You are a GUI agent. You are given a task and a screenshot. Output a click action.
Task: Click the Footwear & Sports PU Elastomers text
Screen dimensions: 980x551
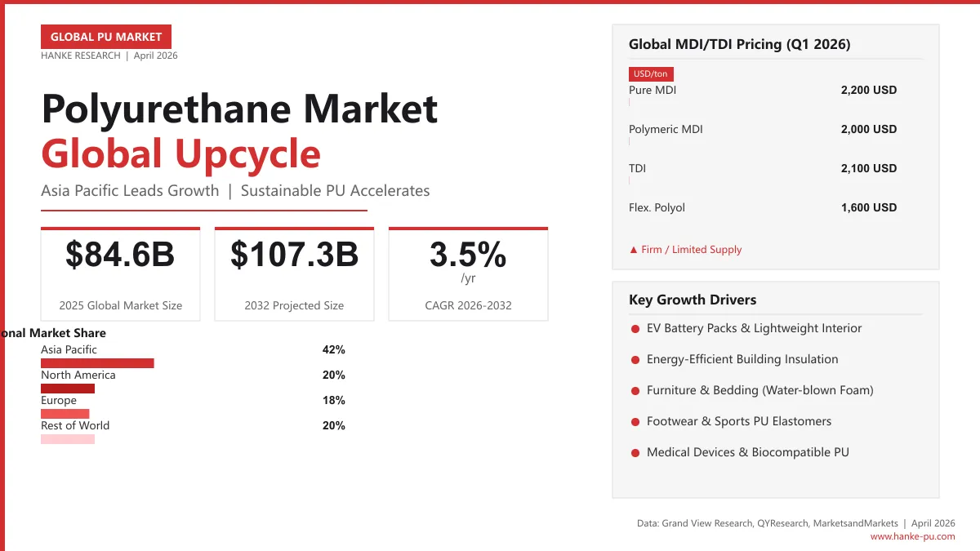click(739, 421)
